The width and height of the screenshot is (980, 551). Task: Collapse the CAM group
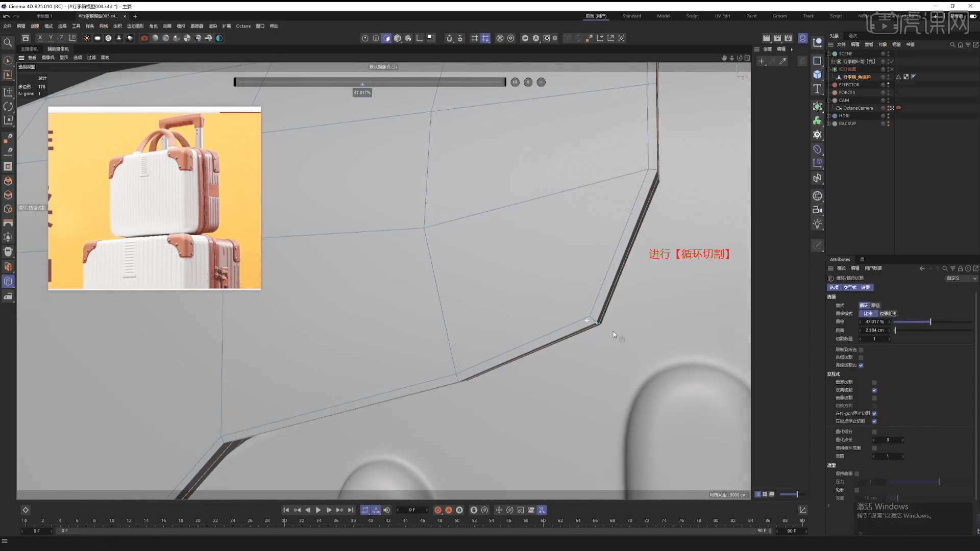(x=829, y=101)
